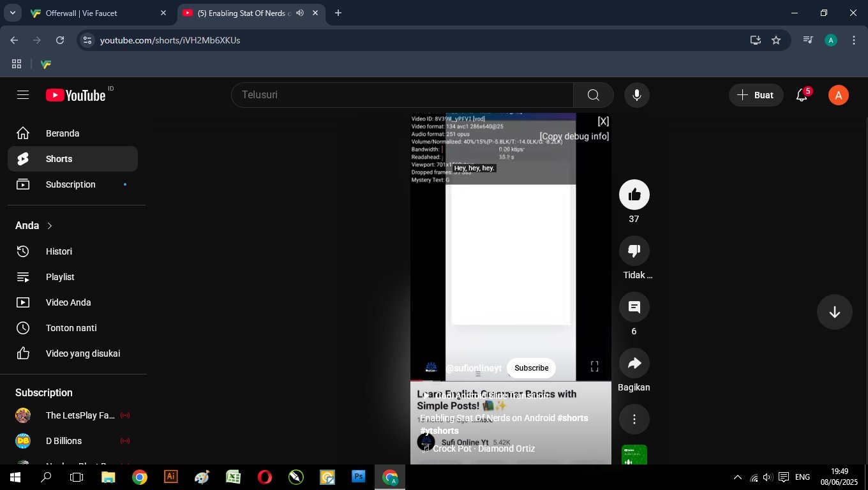Close the Offerwall | Vie Faucet tab
This screenshot has height=490, width=868.
pyautogui.click(x=163, y=13)
